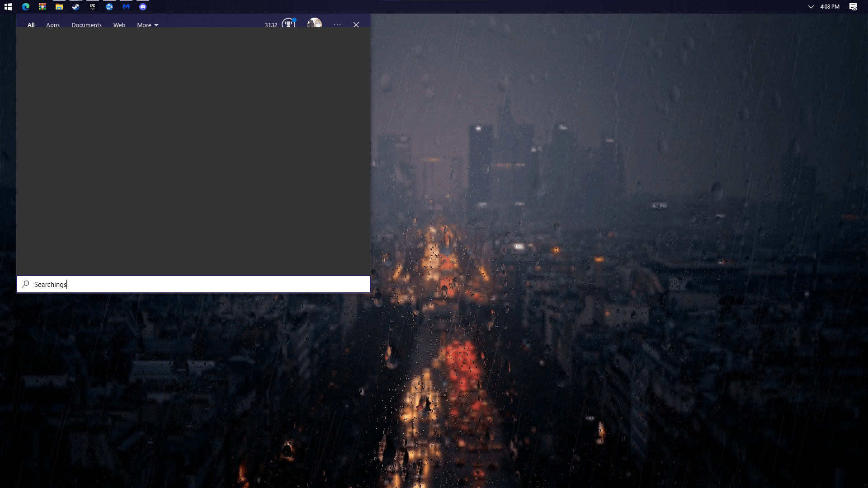
Task: Open Malwarebytes from the taskbar
Action: point(126,7)
